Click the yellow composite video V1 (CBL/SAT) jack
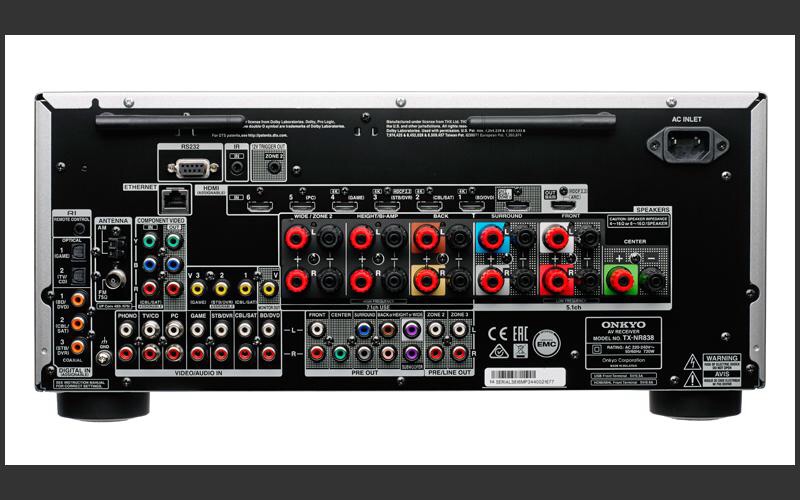Image resolution: width=800 pixels, height=500 pixels. point(245,289)
